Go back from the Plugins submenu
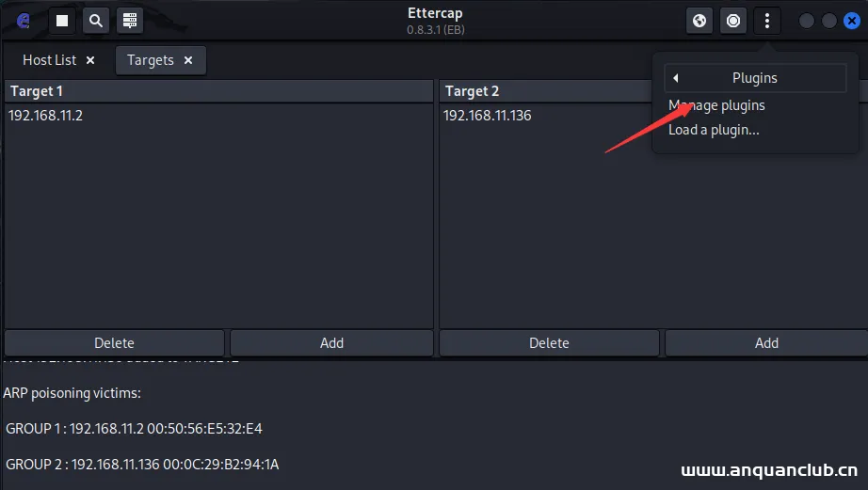The width and height of the screenshot is (868, 490). coord(676,78)
